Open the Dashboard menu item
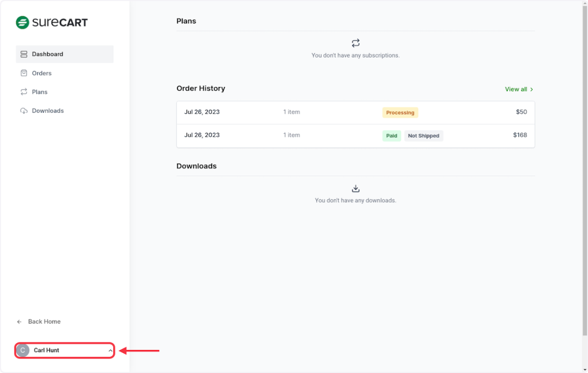Screen dimensions: 588x373 tap(48, 54)
